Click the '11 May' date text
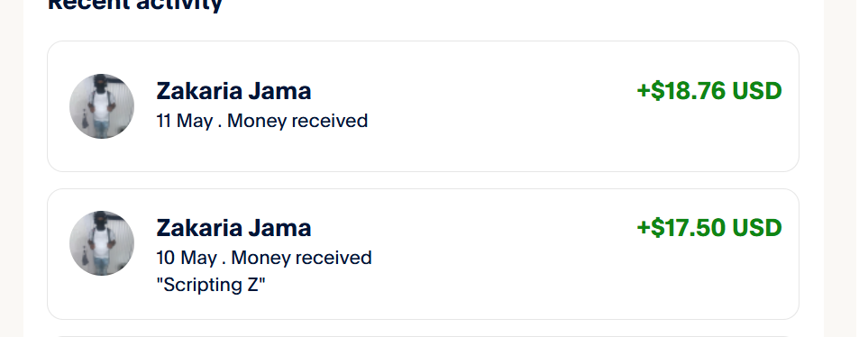 185,121
